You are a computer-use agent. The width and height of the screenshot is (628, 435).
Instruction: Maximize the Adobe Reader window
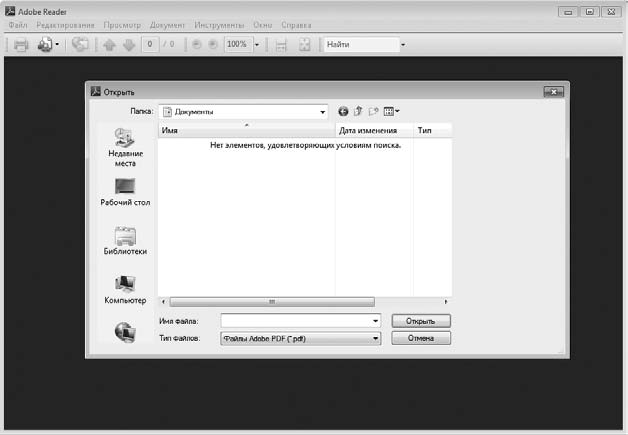[x=590, y=12]
